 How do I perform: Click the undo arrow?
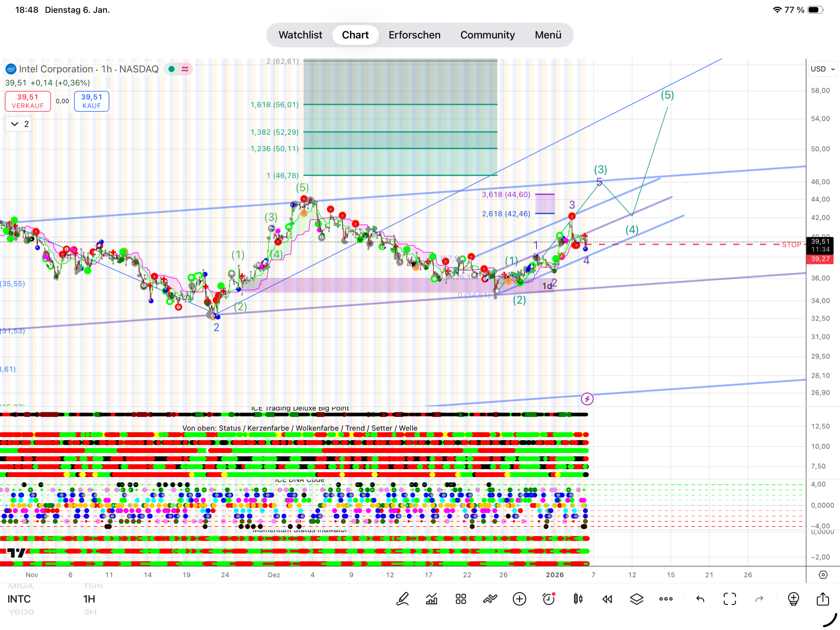pyautogui.click(x=700, y=599)
